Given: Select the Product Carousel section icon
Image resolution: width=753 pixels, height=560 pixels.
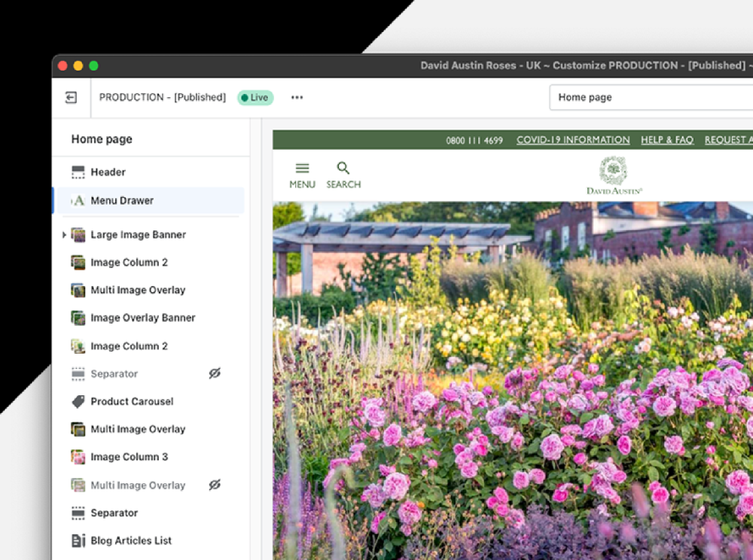Looking at the screenshot, I should [x=78, y=401].
